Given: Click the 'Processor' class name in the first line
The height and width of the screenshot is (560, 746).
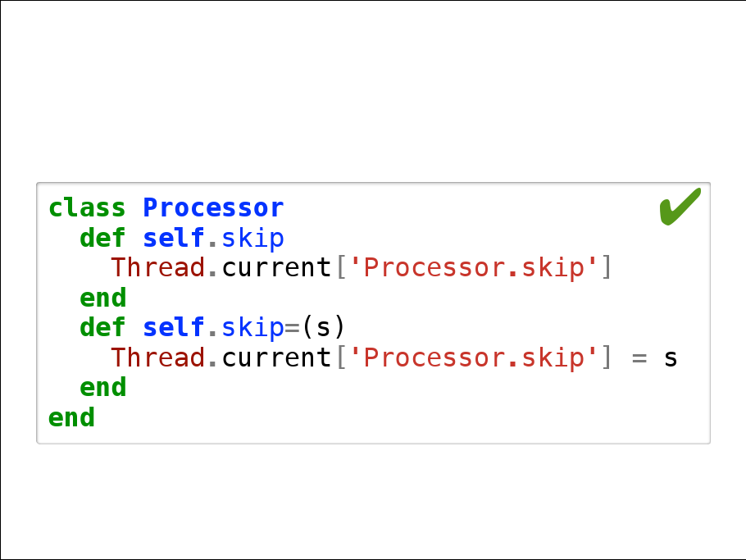Looking at the screenshot, I should (213, 208).
